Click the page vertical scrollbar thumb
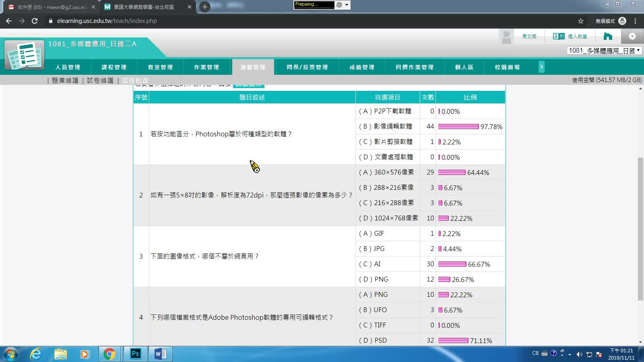644x362 pixels. tap(640, 229)
